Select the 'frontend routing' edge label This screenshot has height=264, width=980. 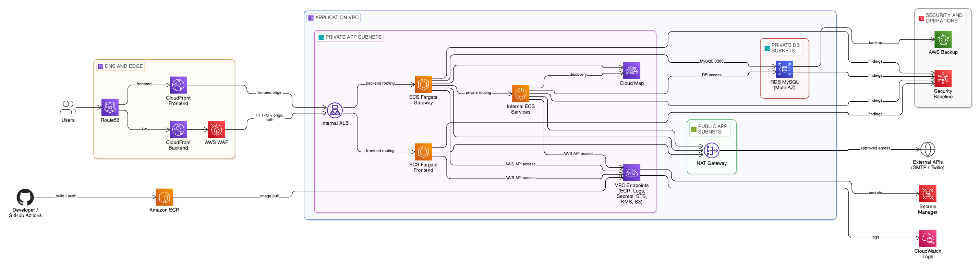(380, 151)
